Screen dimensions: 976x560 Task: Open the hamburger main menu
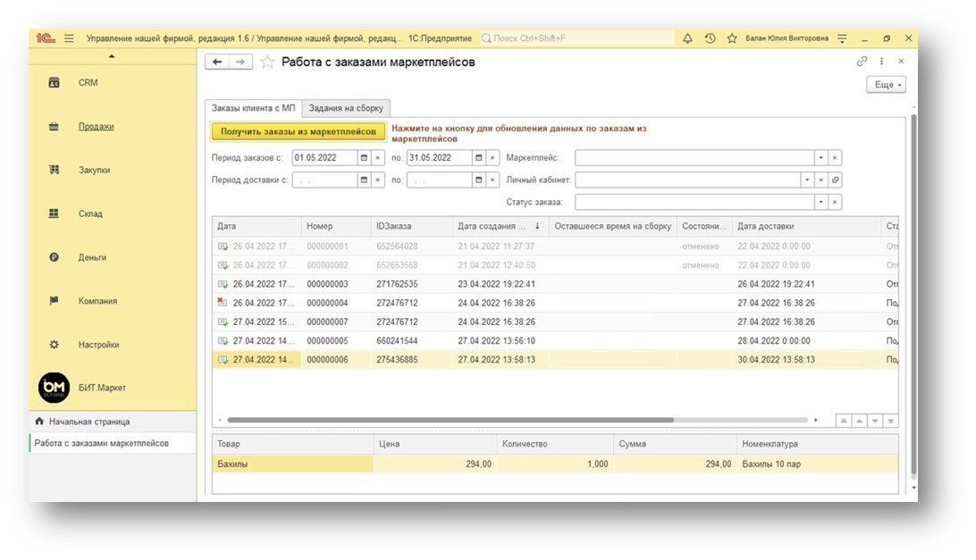coord(69,39)
